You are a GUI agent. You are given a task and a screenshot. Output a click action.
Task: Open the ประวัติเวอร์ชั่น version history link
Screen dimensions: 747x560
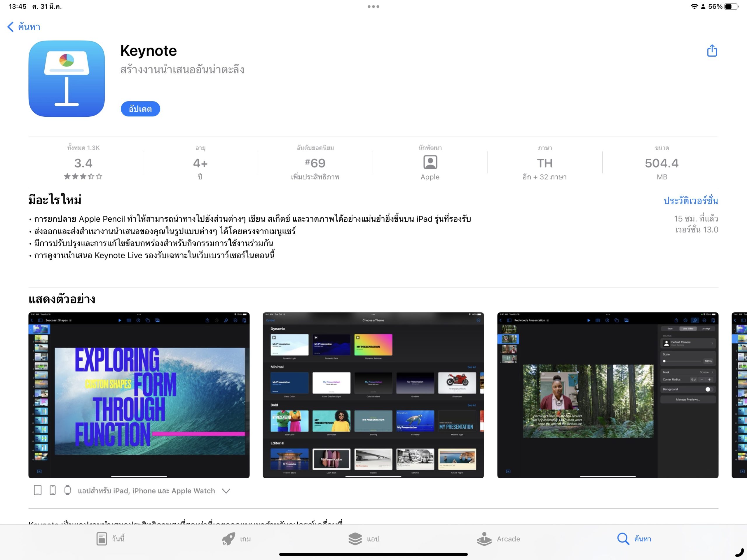(690, 201)
